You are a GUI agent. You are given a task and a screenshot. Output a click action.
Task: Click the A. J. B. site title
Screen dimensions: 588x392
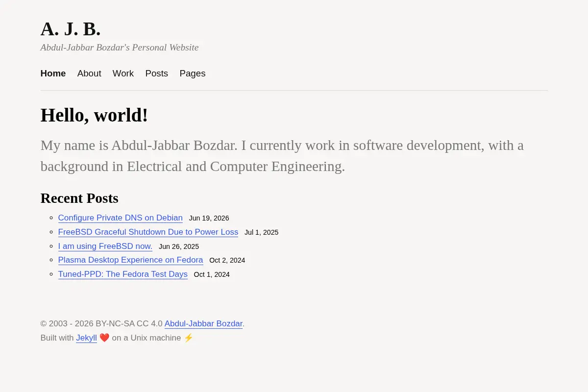tap(71, 29)
